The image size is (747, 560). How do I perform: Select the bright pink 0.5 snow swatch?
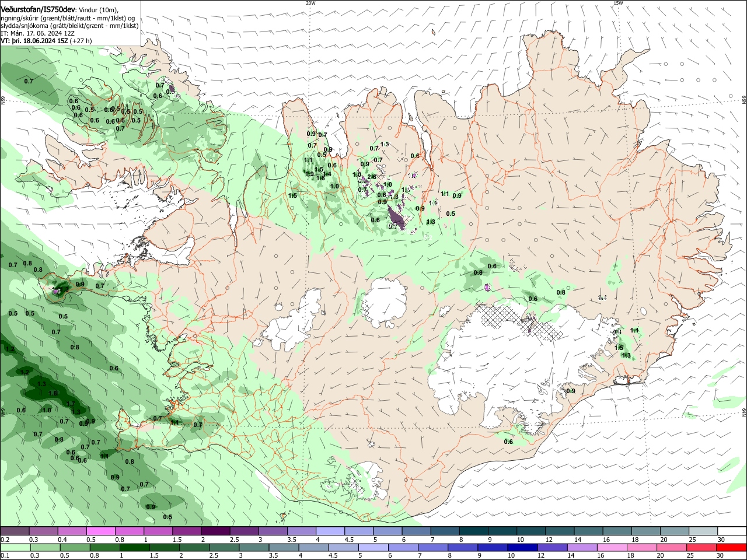coord(100,531)
